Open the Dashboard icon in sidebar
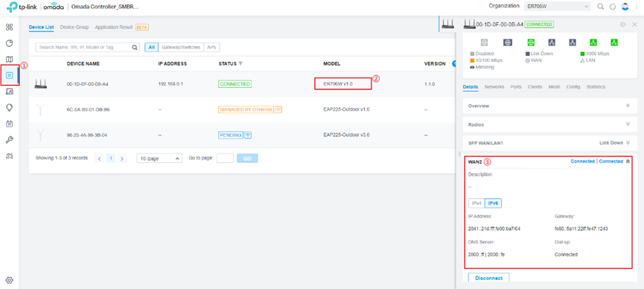This screenshot has width=644, height=289. click(x=10, y=27)
